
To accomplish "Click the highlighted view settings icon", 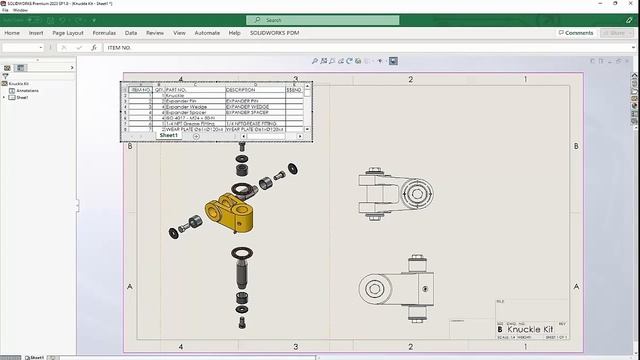I will [x=393, y=61].
